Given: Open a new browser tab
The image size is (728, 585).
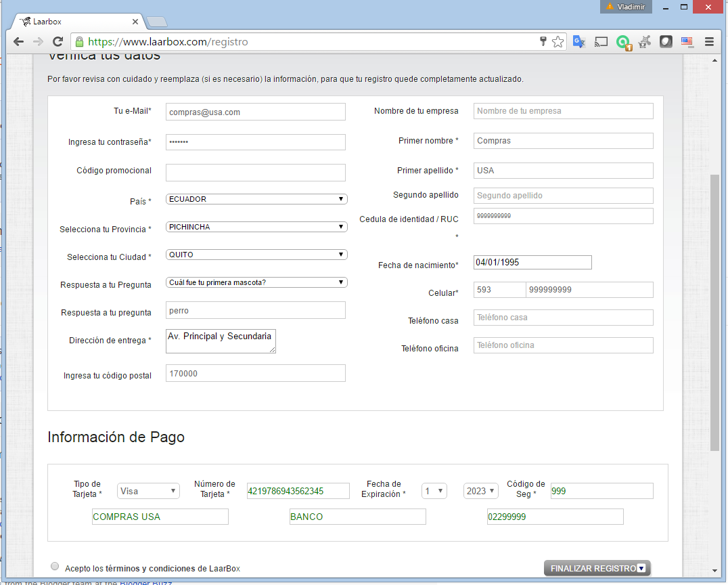Looking at the screenshot, I should pos(156,22).
